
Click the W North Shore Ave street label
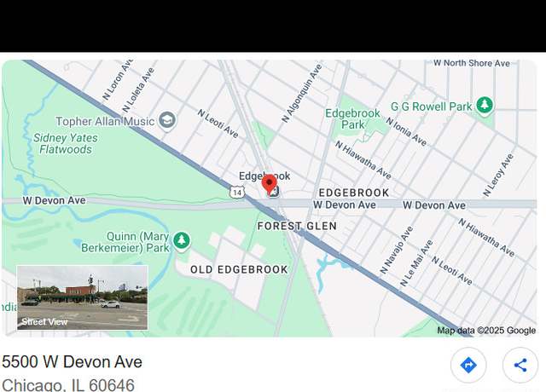click(472, 63)
